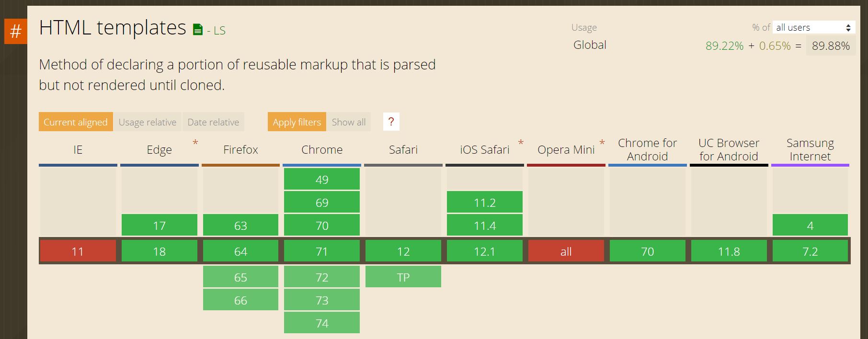868x339 pixels.
Task: Click the question mark help button
Action: pyautogui.click(x=391, y=122)
